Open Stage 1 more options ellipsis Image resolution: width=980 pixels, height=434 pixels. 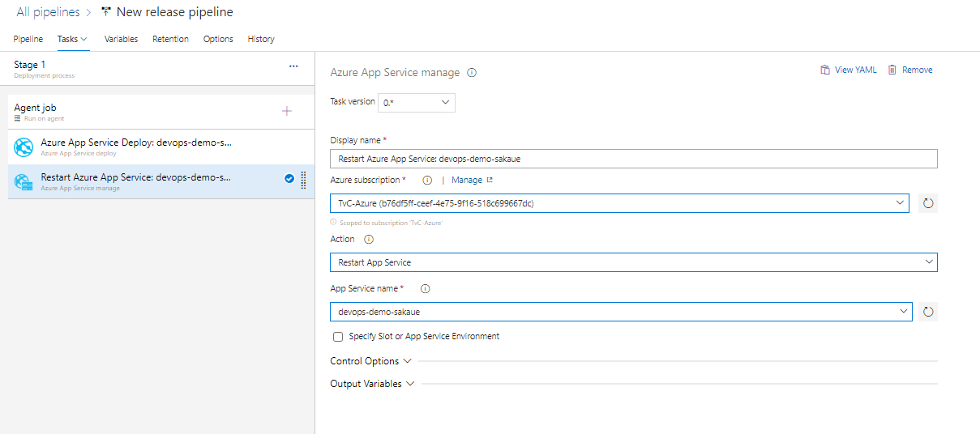coord(293,66)
